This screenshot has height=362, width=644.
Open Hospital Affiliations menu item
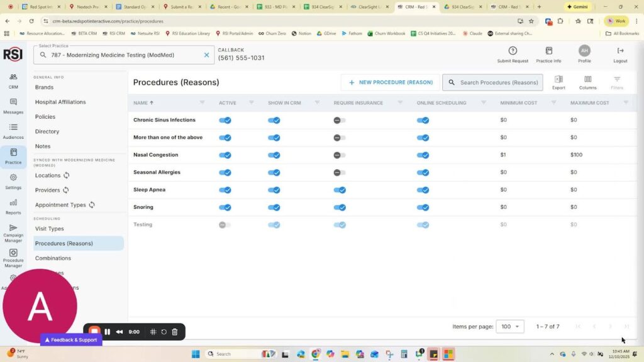60,102
